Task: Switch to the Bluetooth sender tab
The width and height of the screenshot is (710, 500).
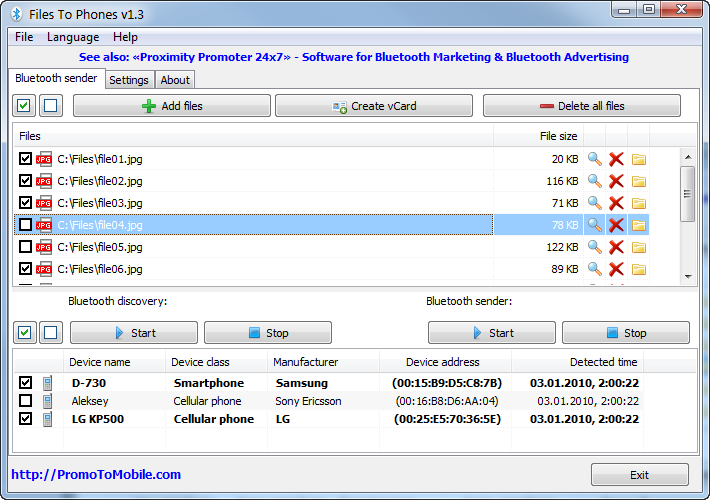Action: tap(57, 78)
